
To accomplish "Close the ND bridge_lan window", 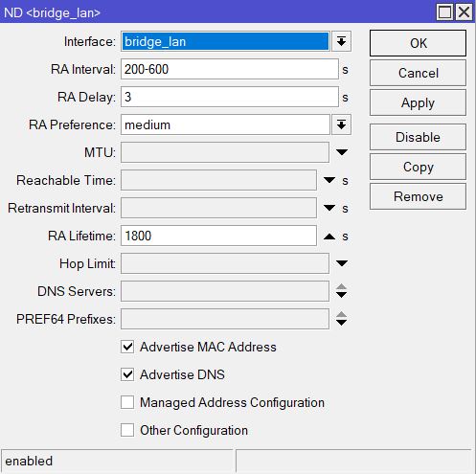I will coord(464,12).
